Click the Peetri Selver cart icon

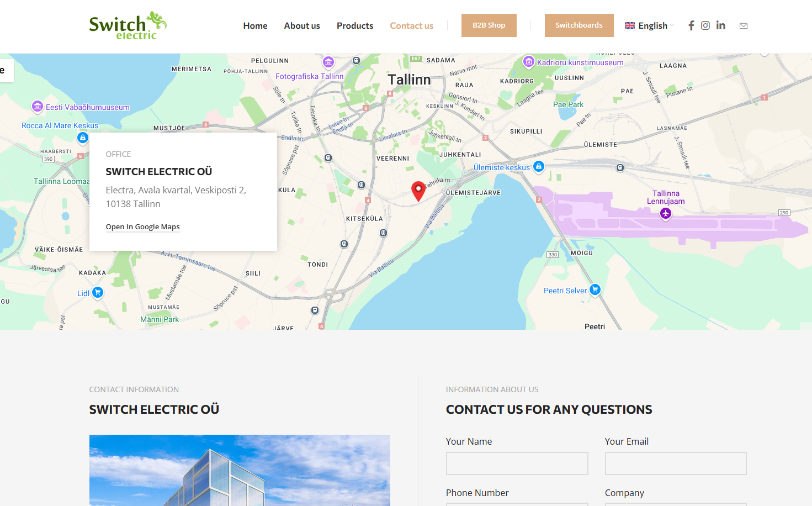click(595, 289)
